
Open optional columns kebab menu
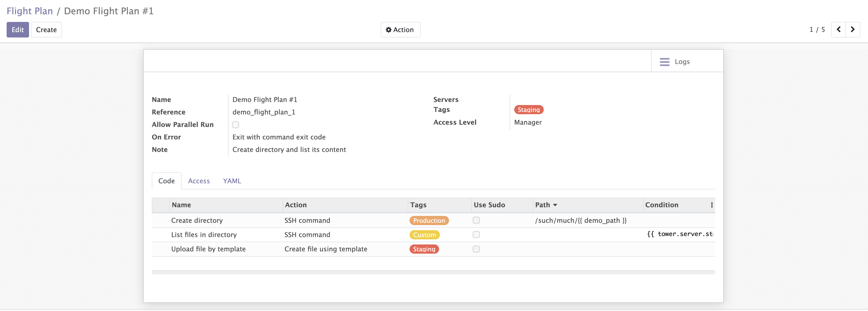click(x=711, y=205)
